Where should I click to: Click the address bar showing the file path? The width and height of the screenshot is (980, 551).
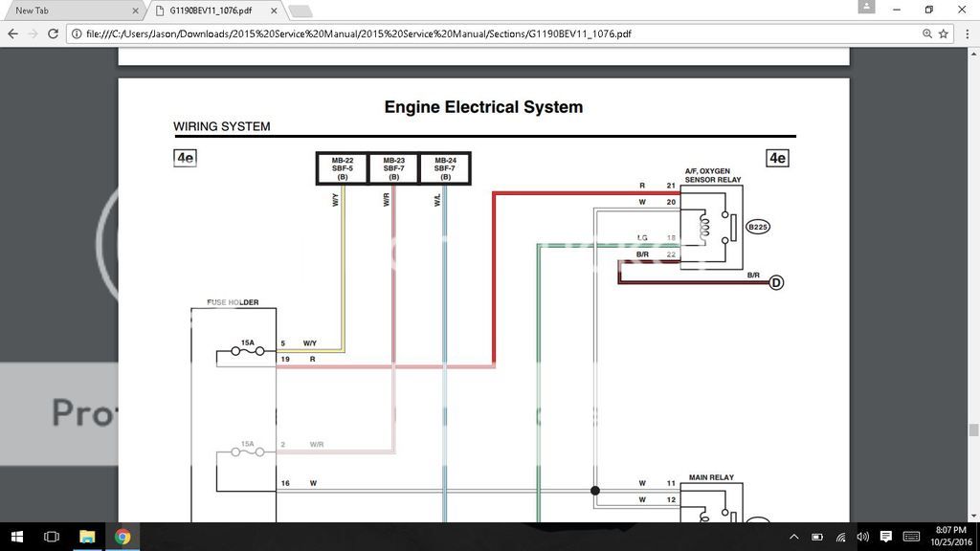click(x=383, y=33)
